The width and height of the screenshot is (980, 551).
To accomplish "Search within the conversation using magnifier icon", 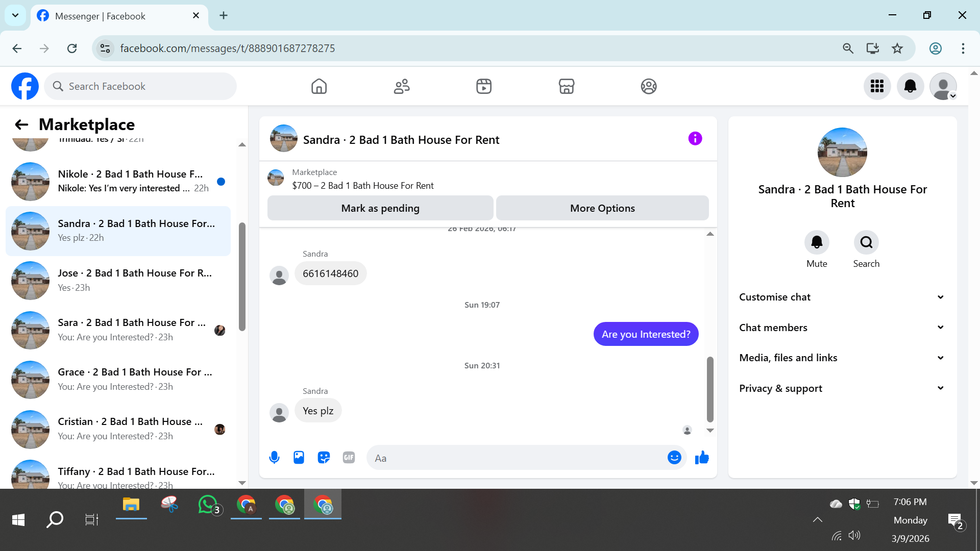I will click(866, 242).
